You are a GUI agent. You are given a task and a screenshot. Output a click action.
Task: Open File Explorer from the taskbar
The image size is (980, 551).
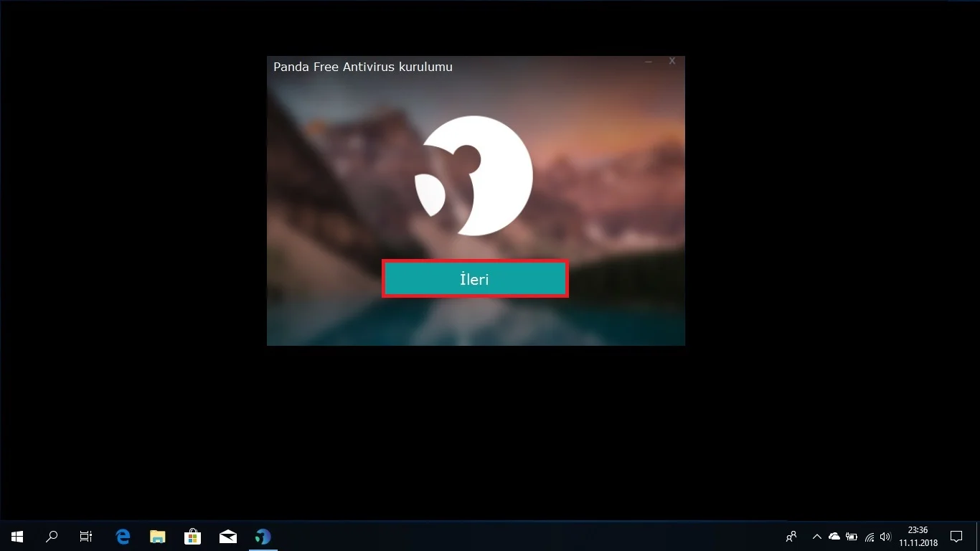click(157, 537)
